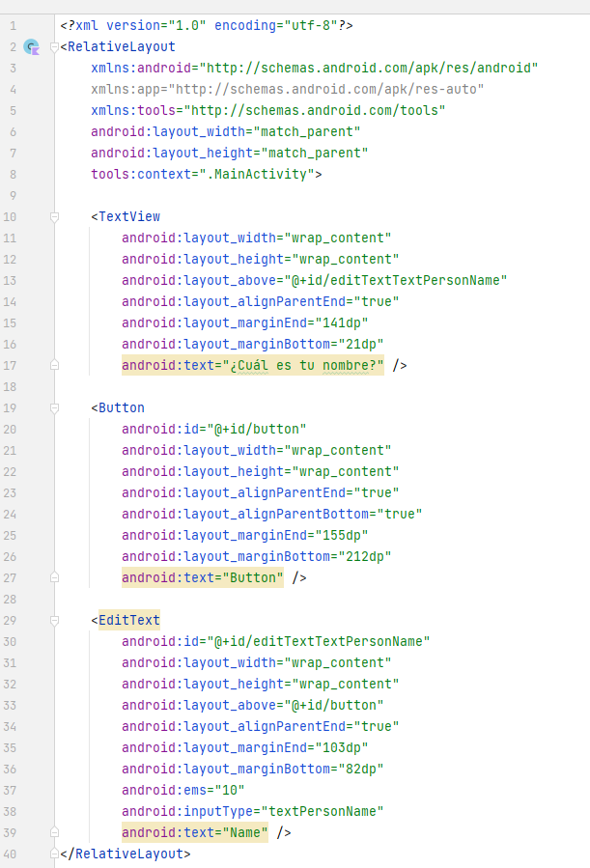Click the android:id @+id/button attribute
This screenshot has width=590, height=868.
pyautogui.click(x=213, y=429)
